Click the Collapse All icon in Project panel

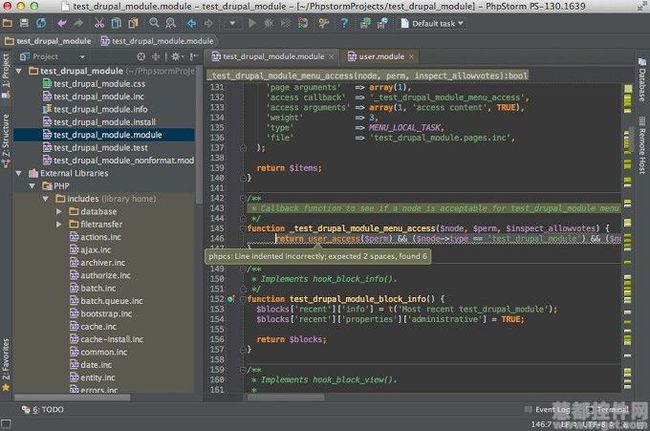156,57
